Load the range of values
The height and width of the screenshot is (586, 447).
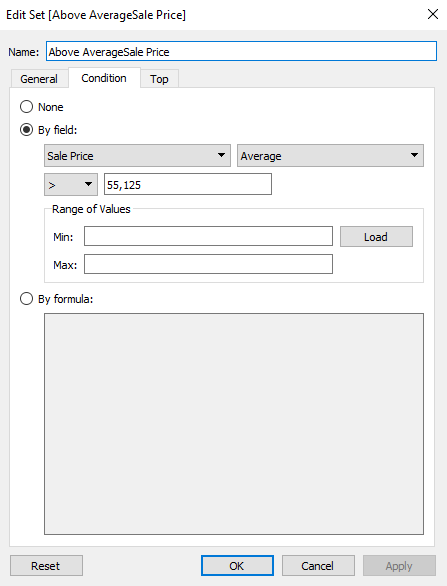376,236
